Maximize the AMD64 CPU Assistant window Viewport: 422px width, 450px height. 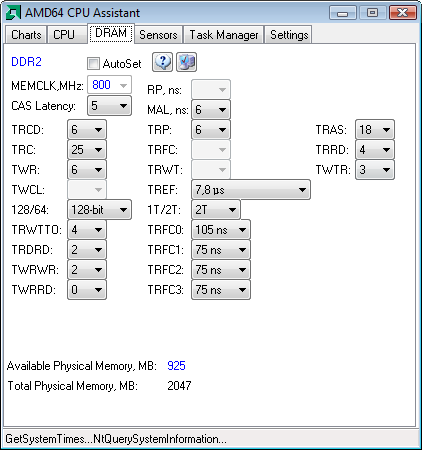372,13
